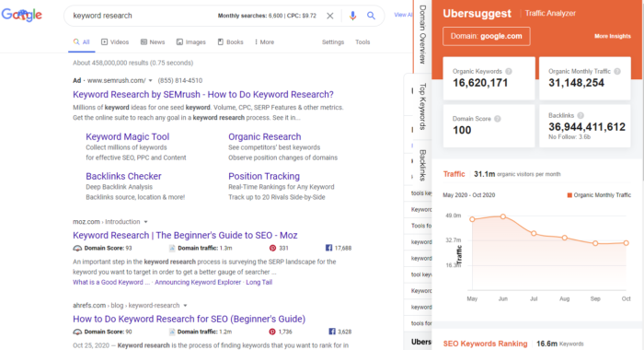644x350 pixels.
Task: Click the More Insights link
Action: click(613, 36)
